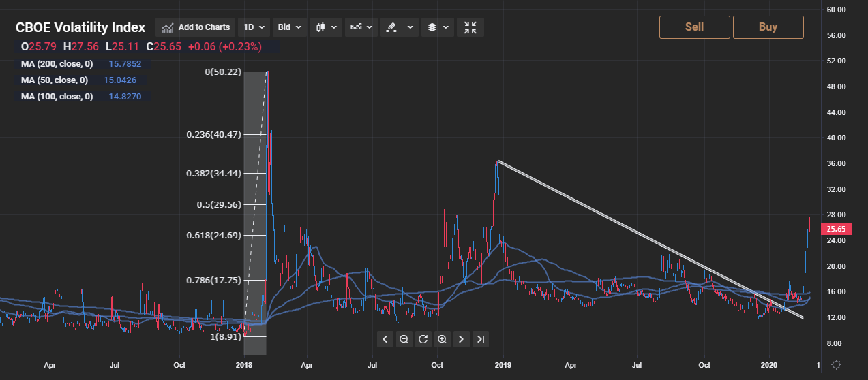The width and height of the screenshot is (868, 380).
Task: Click the MA 100 value 14.8270
Action: pyautogui.click(x=125, y=97)
